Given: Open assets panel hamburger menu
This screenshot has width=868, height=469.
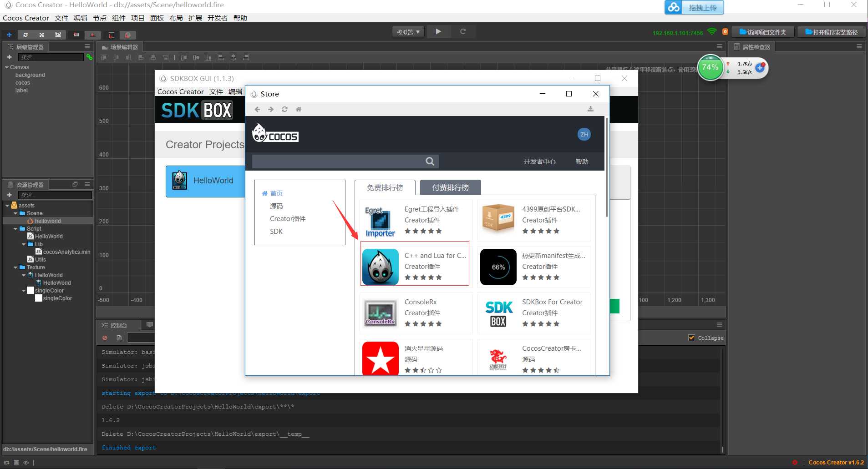Looking at the screenshot, I should coord(87,184).
